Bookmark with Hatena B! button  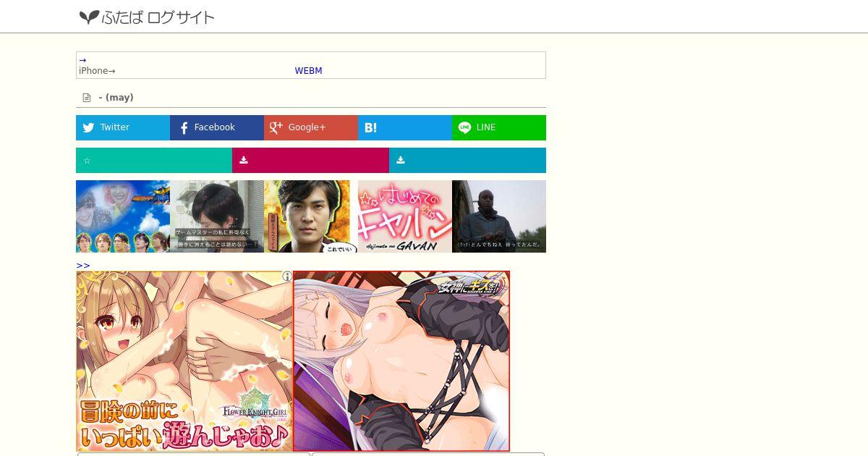tap(405, 127)
